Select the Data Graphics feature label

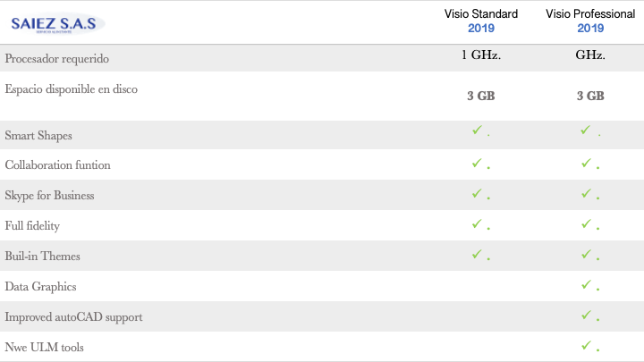click(40, 287)
